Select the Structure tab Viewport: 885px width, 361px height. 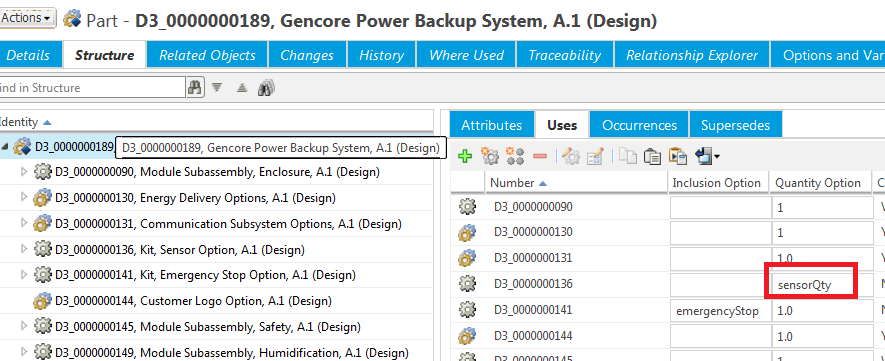pyautogui.click(x=104, y=55)
